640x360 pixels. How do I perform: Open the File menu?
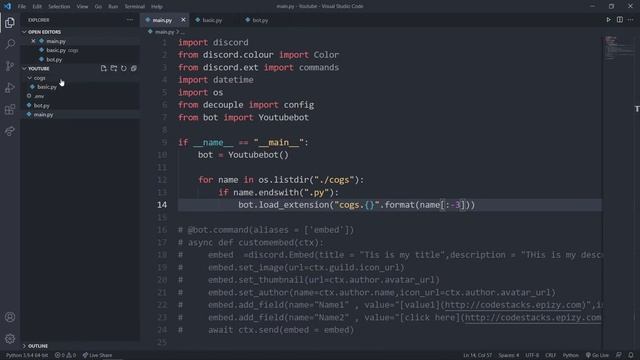pyautogui.click(x=22, y=7)
